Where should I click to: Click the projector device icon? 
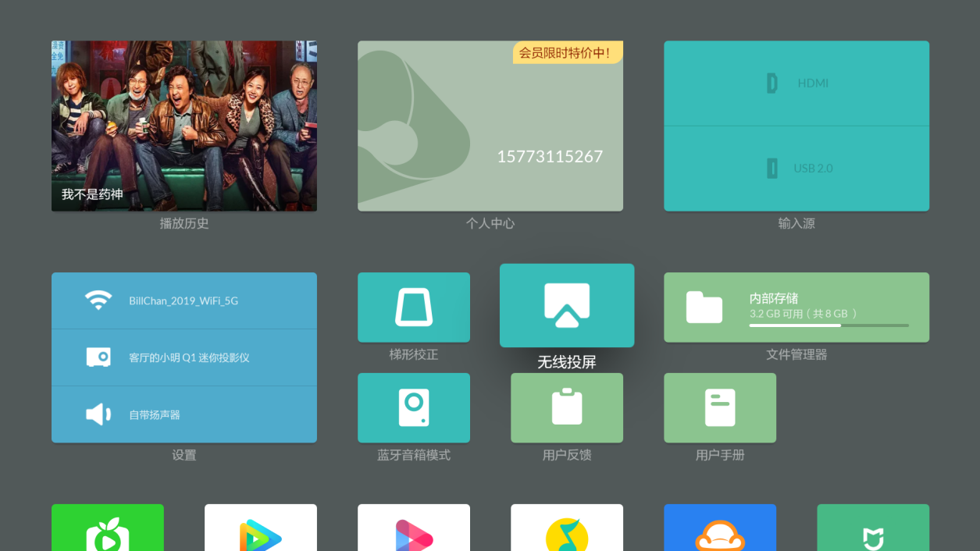98,357
